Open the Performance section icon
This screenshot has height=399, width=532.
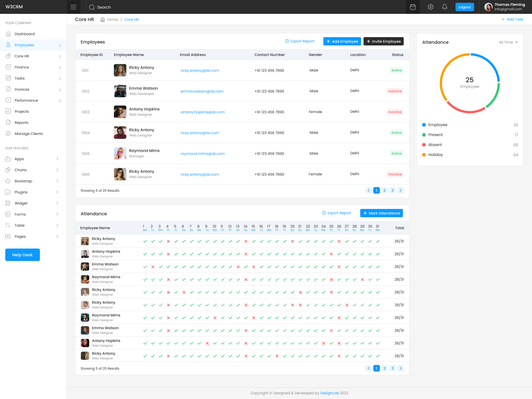pos(8,100)
